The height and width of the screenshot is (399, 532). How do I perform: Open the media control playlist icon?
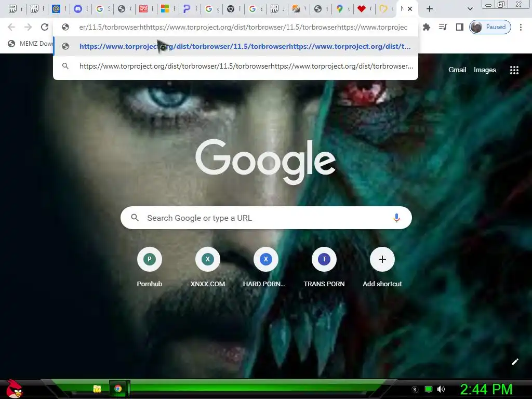(443, 27)
